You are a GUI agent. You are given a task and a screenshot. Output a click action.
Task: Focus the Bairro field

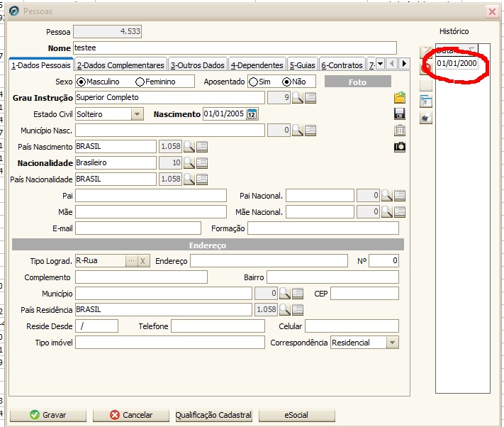332,277
